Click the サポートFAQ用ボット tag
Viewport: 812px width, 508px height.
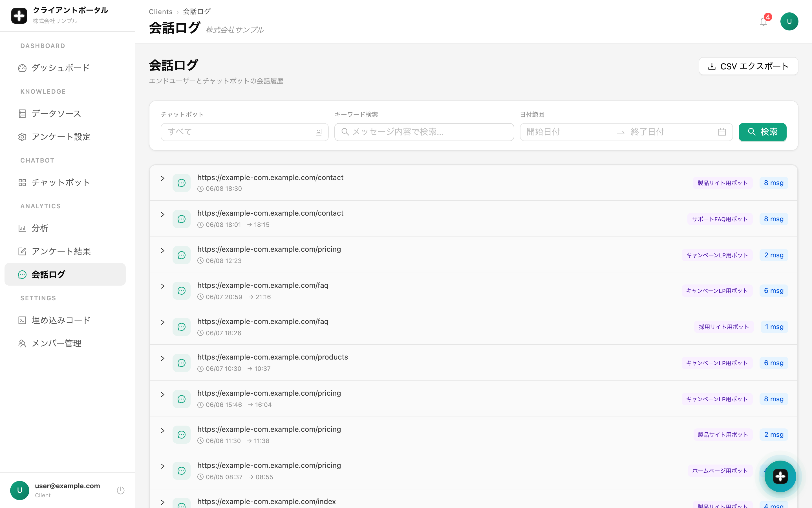720,219
